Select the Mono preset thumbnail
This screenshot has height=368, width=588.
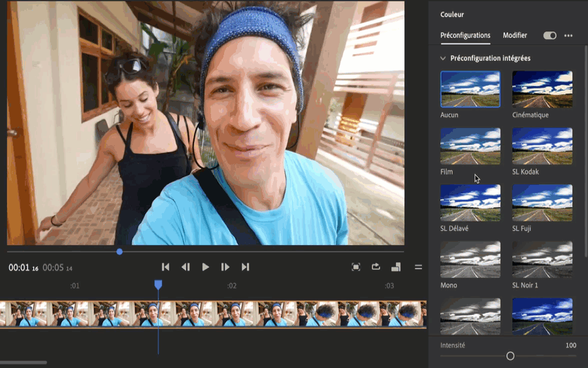(x=470, y=259)
